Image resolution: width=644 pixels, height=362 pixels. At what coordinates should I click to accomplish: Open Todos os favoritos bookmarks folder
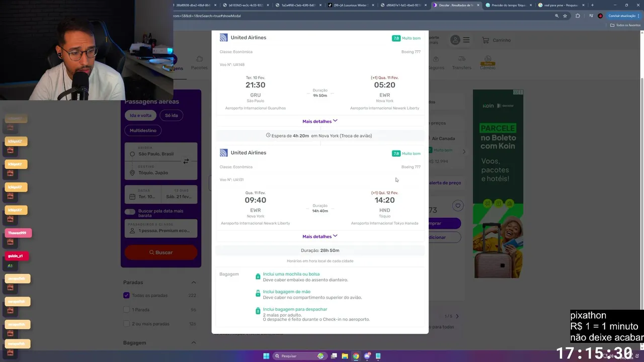(x=625, y=25)
